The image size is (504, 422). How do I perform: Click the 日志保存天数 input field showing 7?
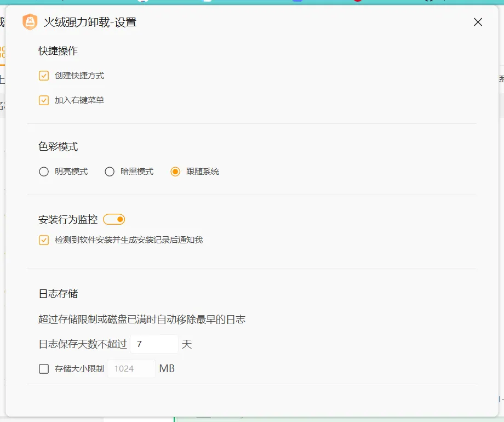coord(154,344)
